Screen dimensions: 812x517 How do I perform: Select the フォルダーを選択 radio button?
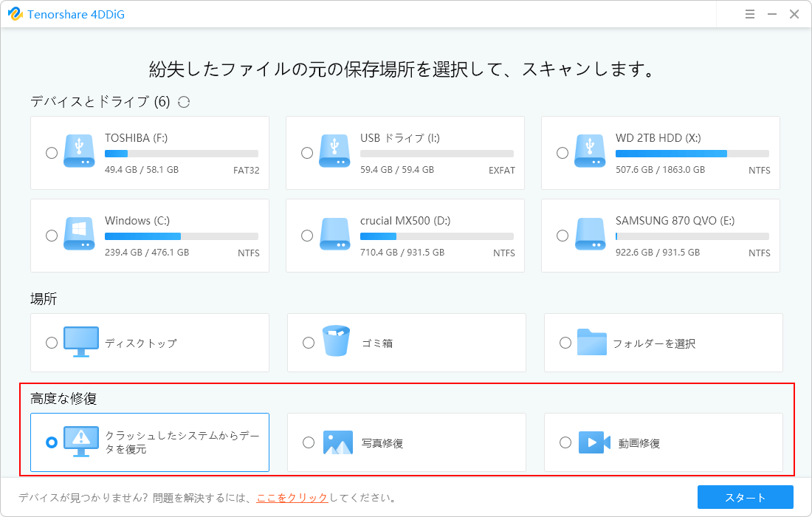point(565,343)
